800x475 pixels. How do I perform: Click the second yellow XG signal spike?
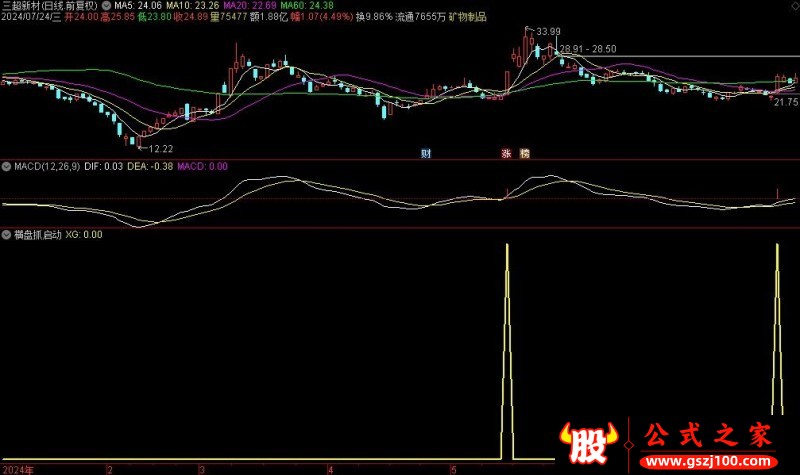777,329
